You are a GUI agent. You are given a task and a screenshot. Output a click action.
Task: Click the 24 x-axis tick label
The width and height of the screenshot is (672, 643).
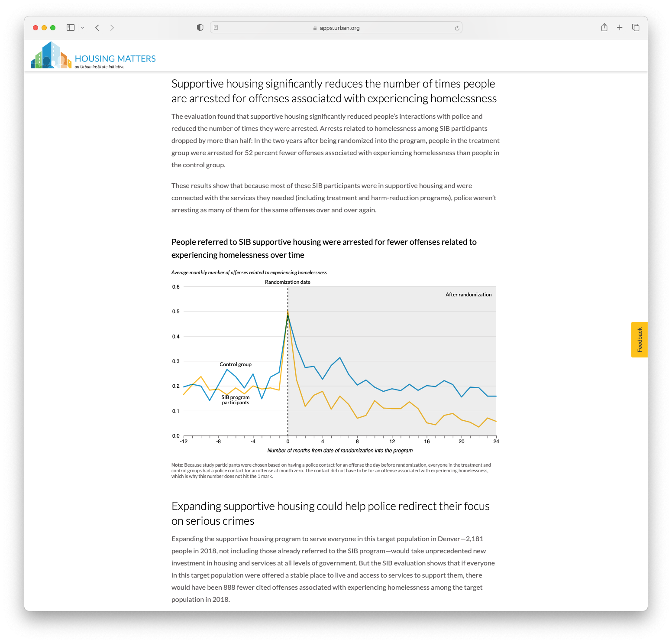(496, 442)
